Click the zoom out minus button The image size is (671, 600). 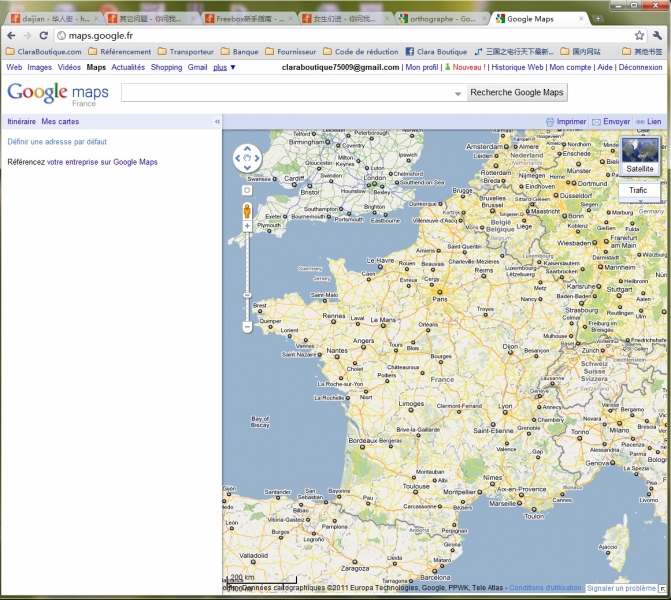[x=247, y=327]
